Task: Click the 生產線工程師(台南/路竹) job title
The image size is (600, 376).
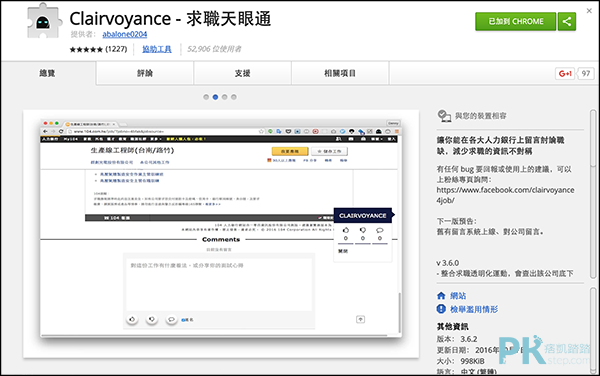Action: (x=132, y=150)
